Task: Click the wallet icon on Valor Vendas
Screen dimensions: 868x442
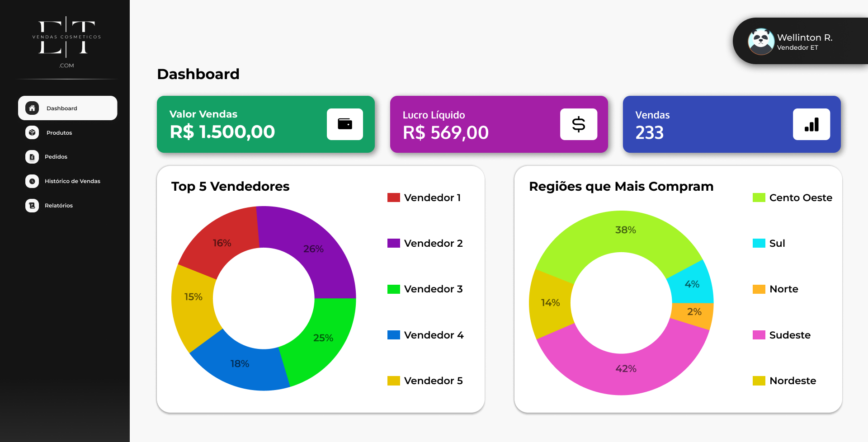Action: (x=345, y=124)
